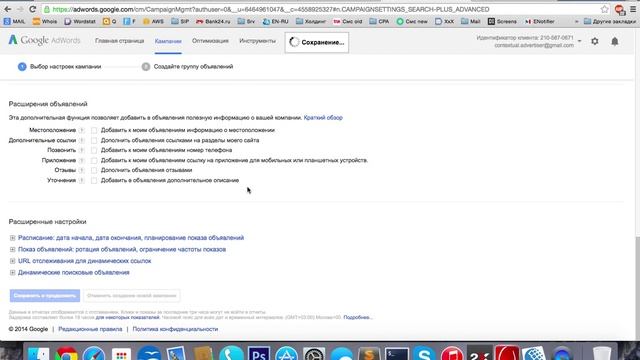
Task: Tick the Позвонить phone number checkbox
Action: point(94,150)
